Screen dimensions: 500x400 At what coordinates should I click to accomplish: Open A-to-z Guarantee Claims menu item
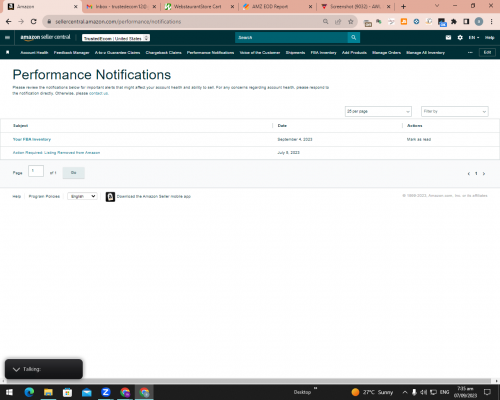pos(117,53)
